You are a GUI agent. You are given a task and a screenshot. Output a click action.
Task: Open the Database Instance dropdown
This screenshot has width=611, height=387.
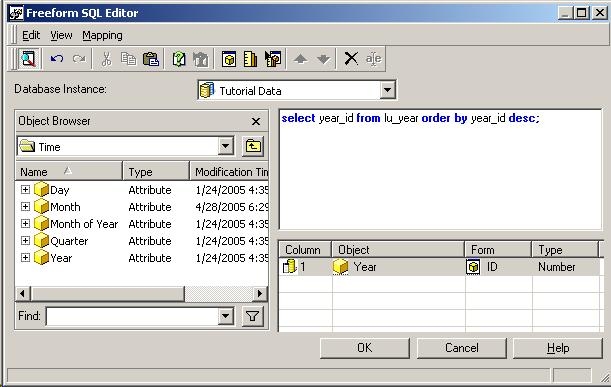click(x=387, y=90)
